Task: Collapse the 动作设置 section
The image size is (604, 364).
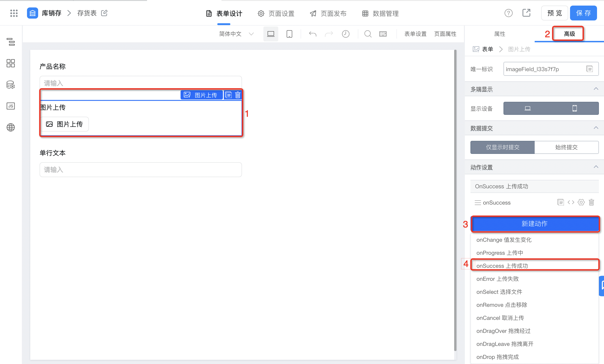Action: point(596,167)
